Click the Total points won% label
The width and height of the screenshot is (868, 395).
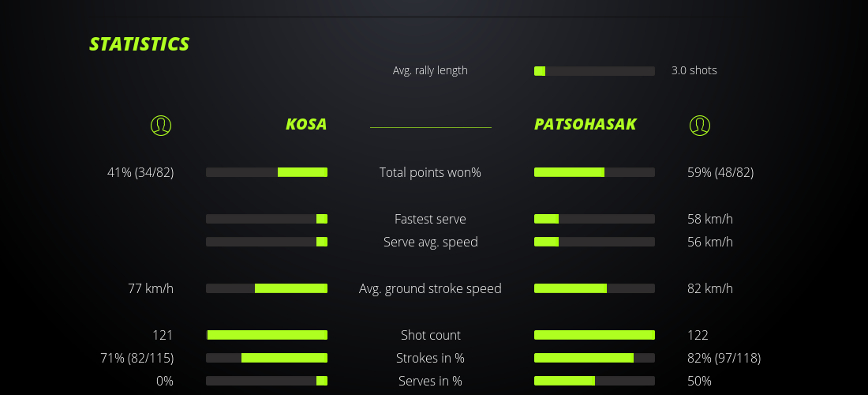[x=430, y=172]
